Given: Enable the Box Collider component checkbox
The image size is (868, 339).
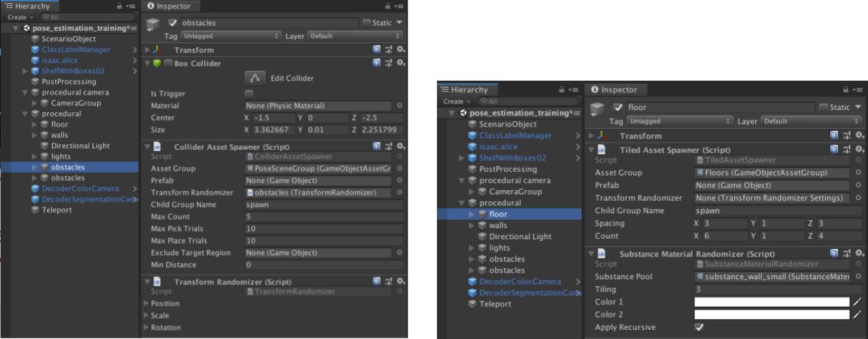Looking at the screenshot, I should (x=168, y=64).
